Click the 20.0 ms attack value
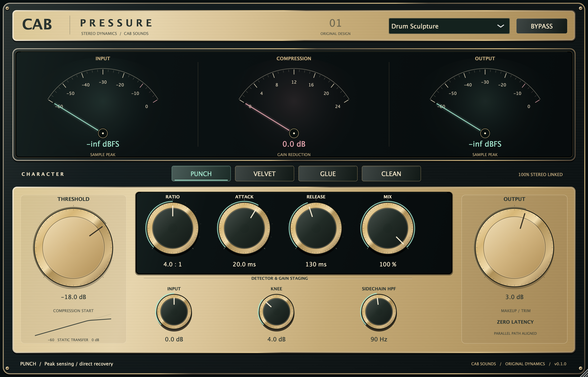Viewport: 588px width, 377px height. (244, 264)
